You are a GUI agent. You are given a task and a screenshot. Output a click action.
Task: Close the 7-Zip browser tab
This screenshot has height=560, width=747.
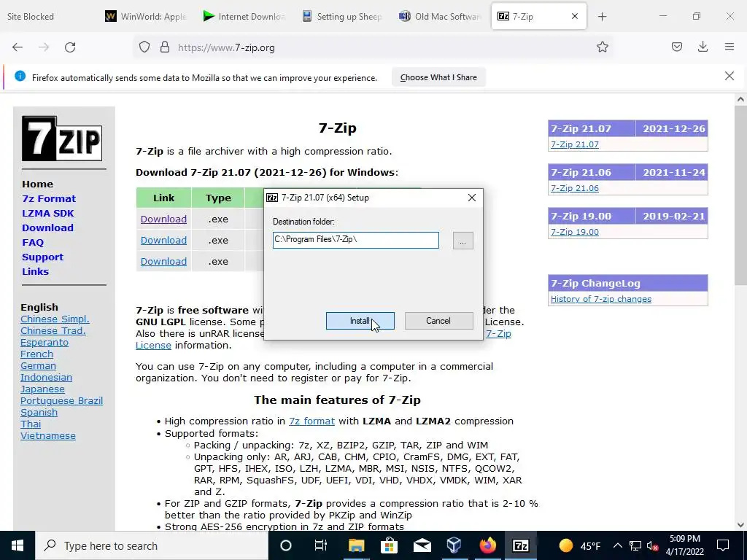[x=575, y=16]
